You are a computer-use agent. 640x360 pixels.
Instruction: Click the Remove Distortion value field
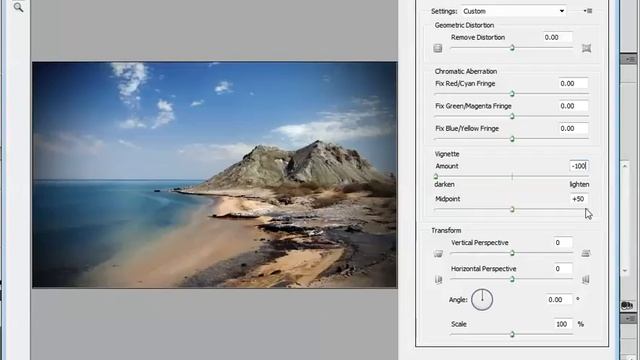tap(557, 37)
